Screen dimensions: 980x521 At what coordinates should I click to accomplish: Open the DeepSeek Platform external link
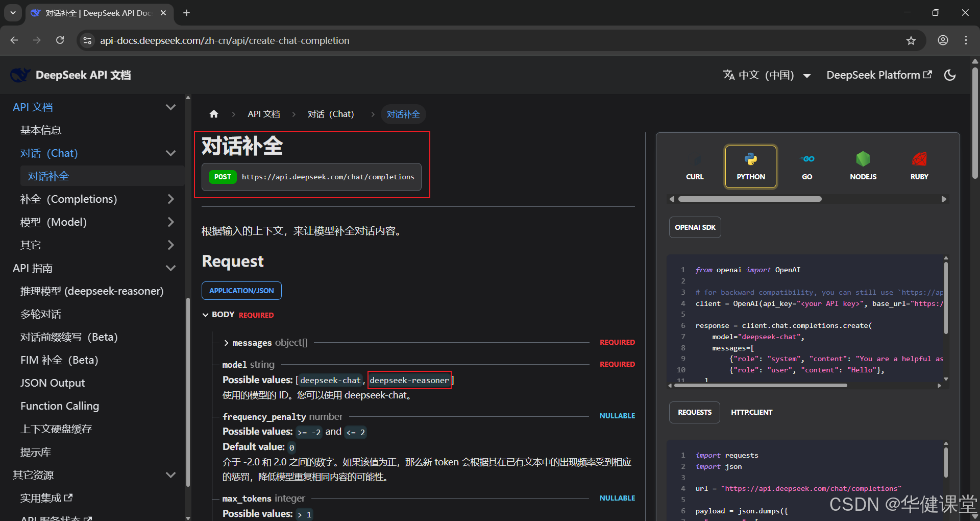[x=879, y=75]
